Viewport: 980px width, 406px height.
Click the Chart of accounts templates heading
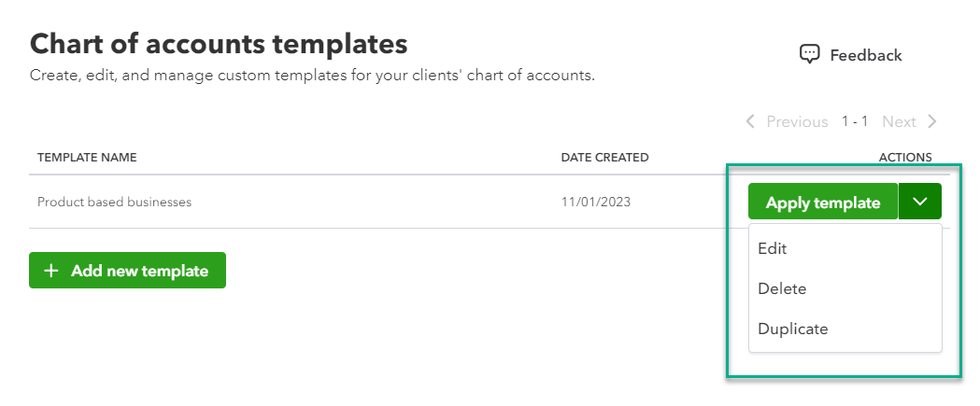tap(219, 44)
